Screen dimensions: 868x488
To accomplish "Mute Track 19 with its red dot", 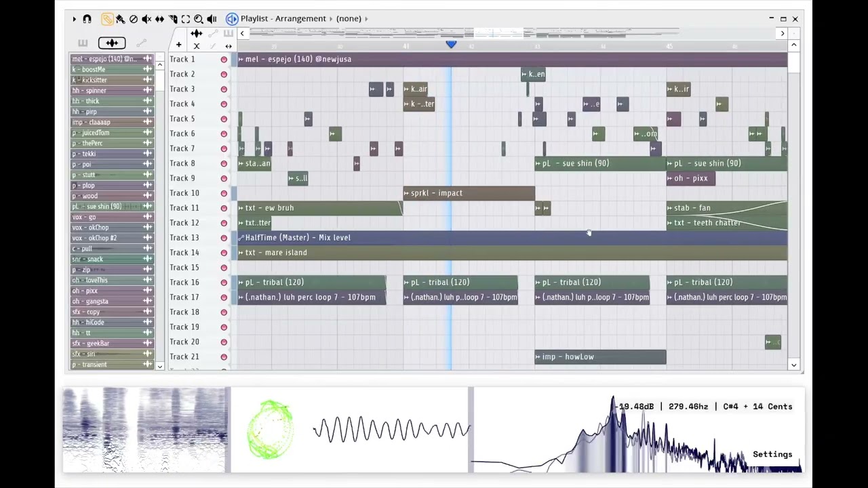I will (x=224, y=327).
